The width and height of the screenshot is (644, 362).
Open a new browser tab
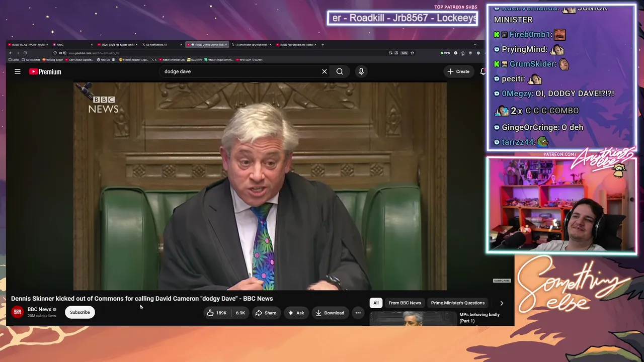tap(323, 45)
